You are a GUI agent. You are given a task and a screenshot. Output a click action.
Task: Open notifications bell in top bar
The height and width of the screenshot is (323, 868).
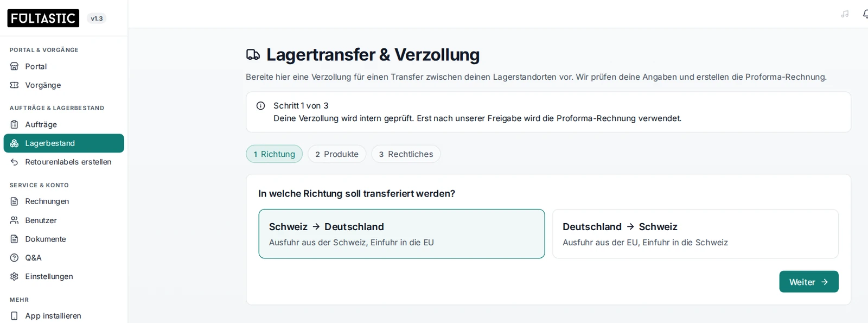point(865,14)
